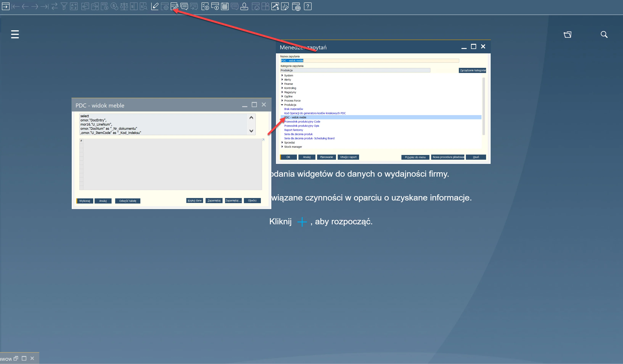Select the Brak materiałów query
The height and width of the screenshot is (364, 623).
pos(293,109)
